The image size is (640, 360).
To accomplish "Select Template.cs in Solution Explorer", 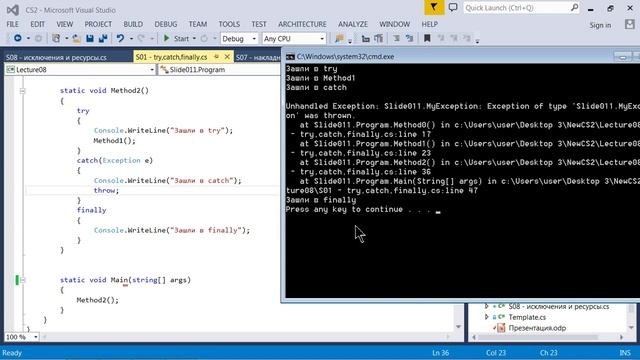I will point(527,317).
